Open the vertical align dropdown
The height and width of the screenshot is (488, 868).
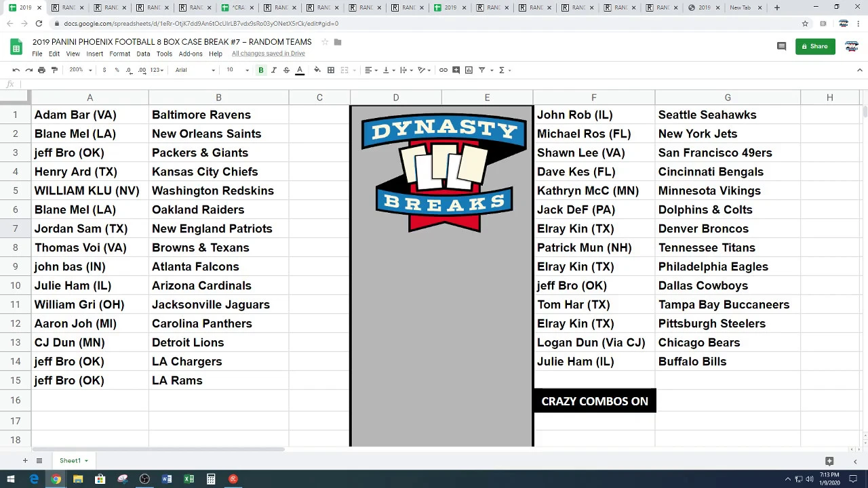pos(388,70)
